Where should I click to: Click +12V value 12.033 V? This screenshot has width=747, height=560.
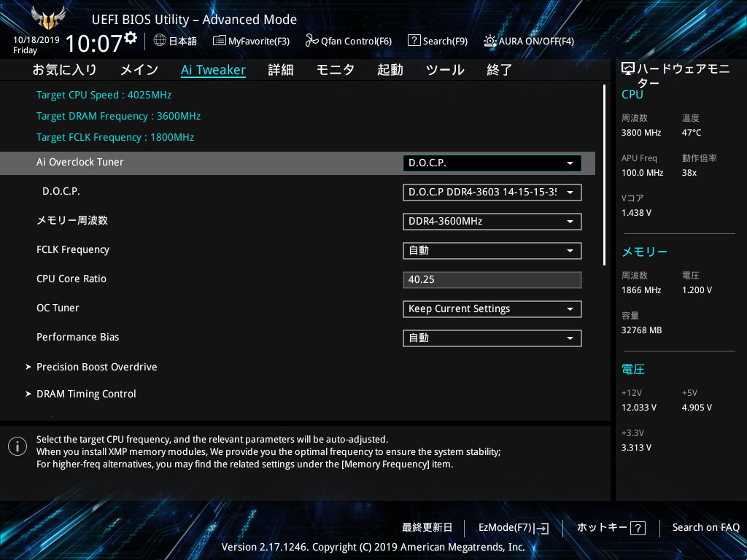coord(639,408)
